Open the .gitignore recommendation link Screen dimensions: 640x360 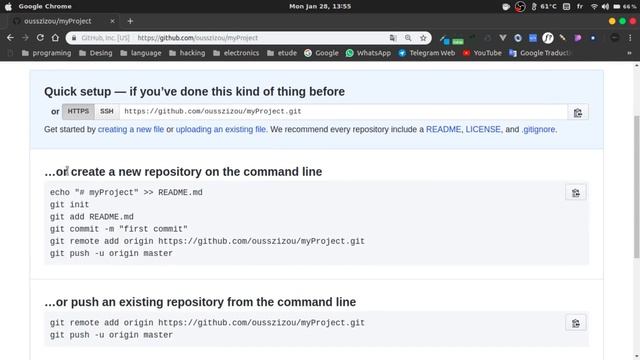[x=538, y=129]
